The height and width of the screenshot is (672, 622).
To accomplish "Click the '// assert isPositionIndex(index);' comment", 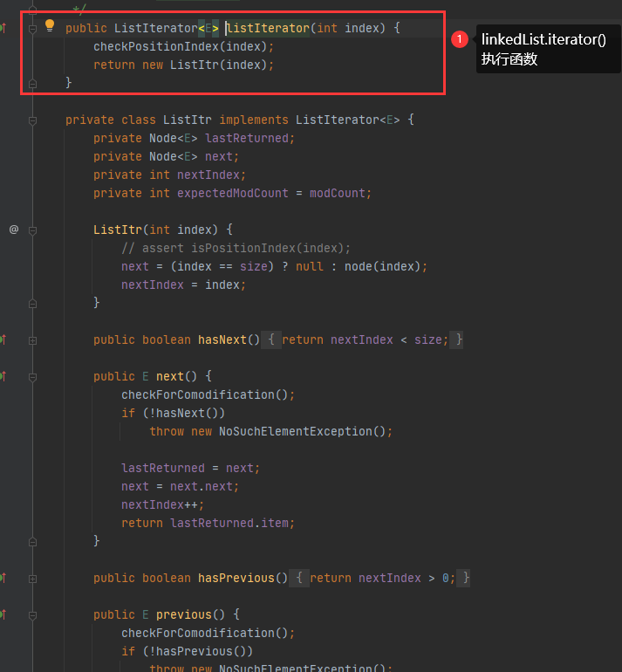I will pos(236,248).
